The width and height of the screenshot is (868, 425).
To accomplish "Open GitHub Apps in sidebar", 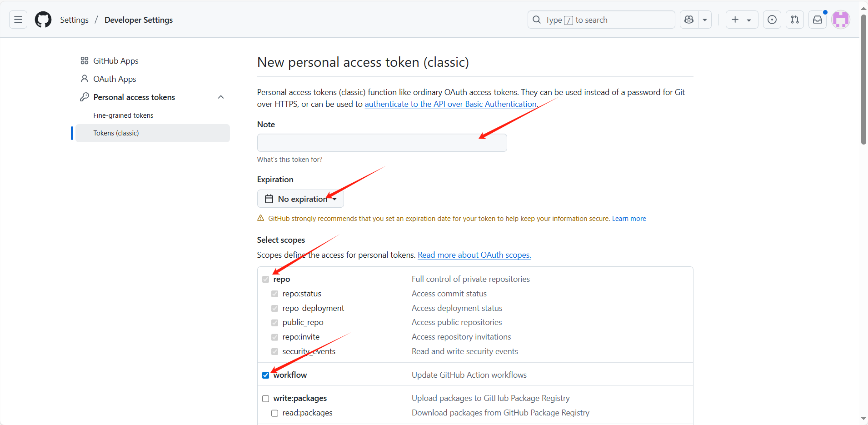I will coord(115,61).
